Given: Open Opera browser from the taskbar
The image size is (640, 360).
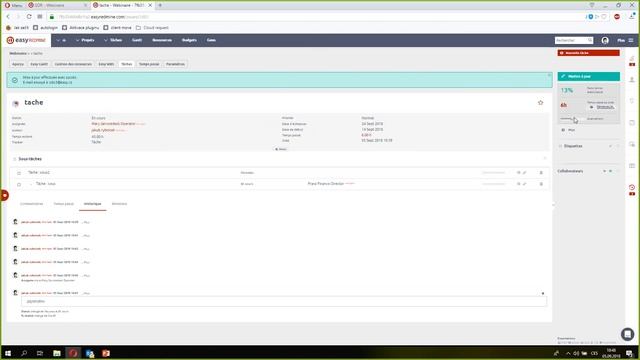Looking at the screenshot, I should click(x=73, y=353).
